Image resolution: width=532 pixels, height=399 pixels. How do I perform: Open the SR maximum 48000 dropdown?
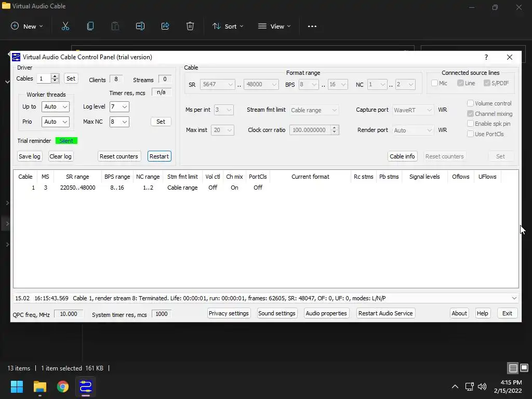[261, 84]
